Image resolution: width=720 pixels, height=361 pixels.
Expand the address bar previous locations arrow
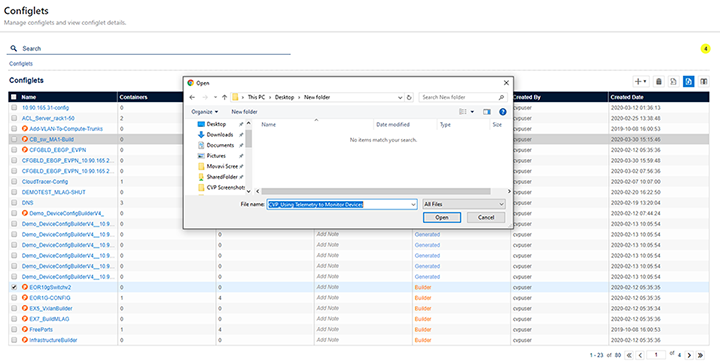tap(400, 97)
